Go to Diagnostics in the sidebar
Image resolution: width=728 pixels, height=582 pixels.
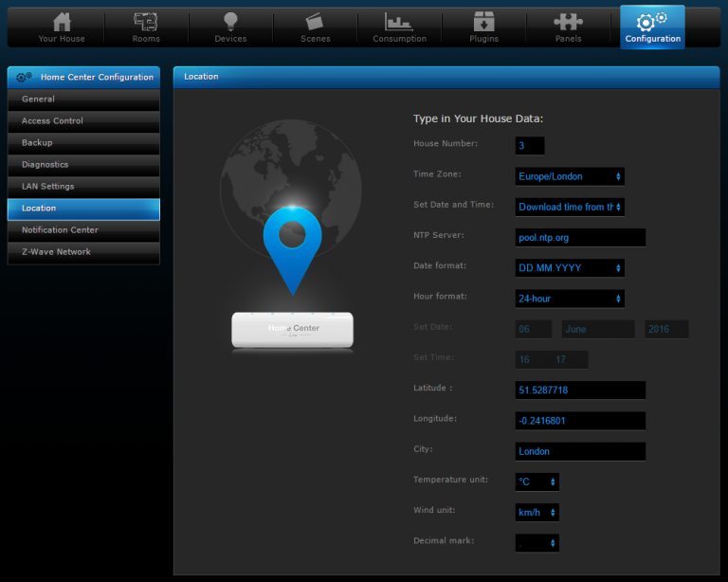point(83,165)
